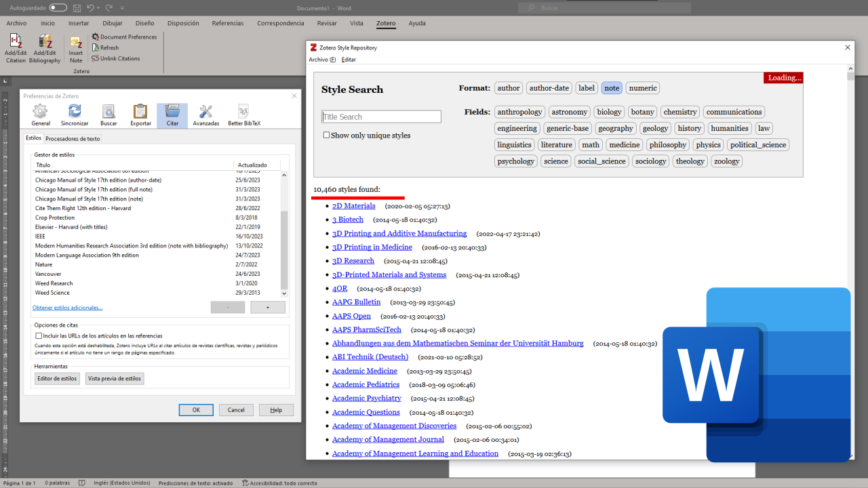This screenshot has width=868, height=488.
Task: Click inside the Title Search field
Action: [381, 117]
